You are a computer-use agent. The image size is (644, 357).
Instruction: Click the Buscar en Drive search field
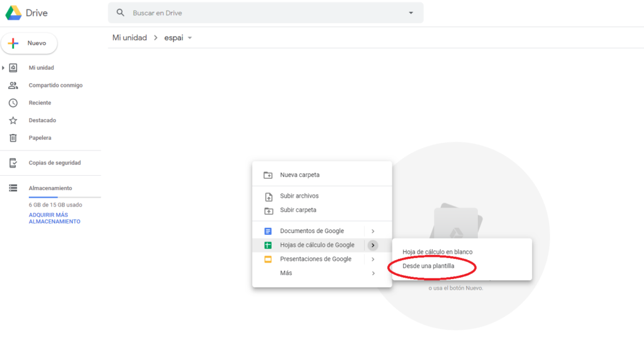[x=264, y=13]
